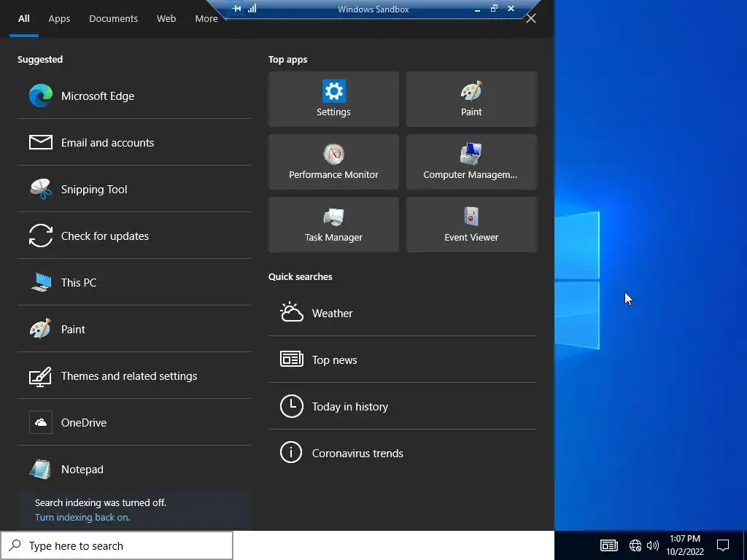Launch OneDrive from suggestions
The width and height of the screenshot is (747, 560).
tap(134, 422)
